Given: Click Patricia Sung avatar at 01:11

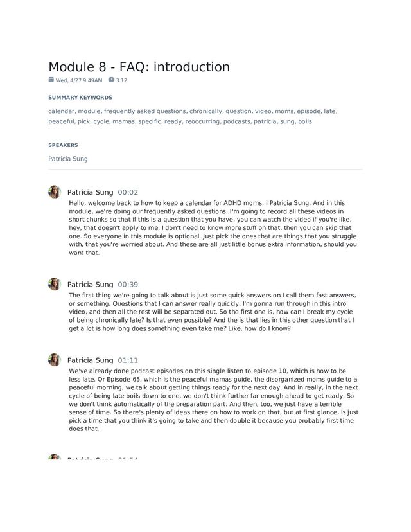Looking at the screenshot, I should 54,360.
